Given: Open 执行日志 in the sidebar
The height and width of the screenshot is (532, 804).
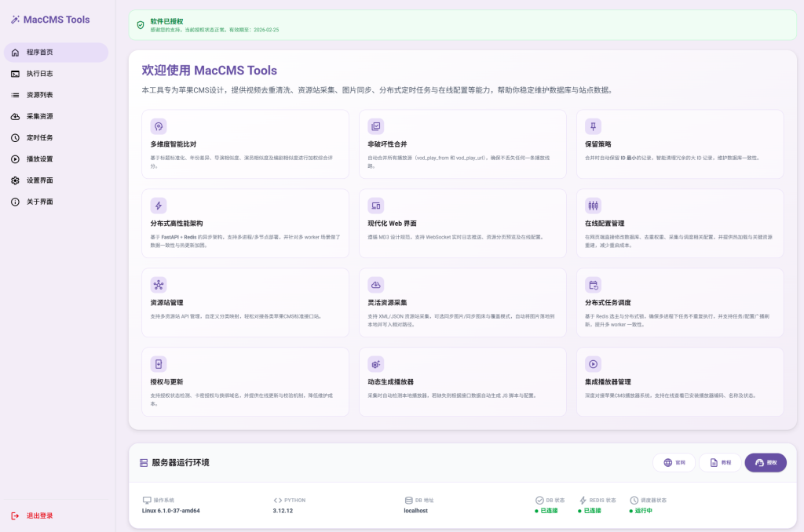Looking at the screenshot, I should (x=39, y=74).
